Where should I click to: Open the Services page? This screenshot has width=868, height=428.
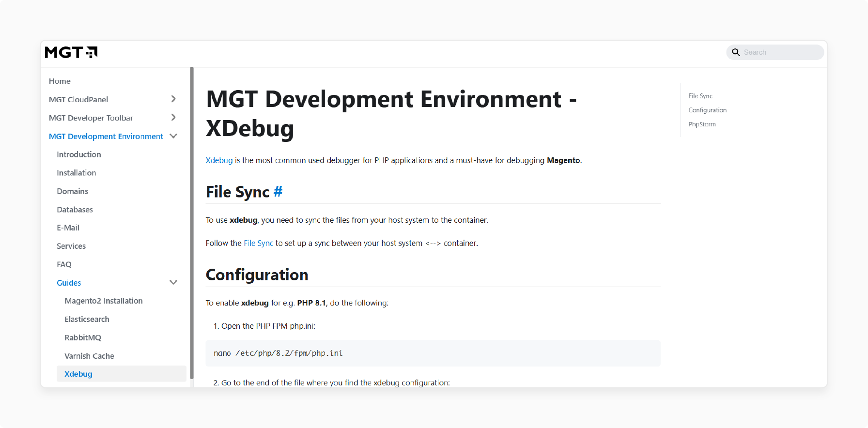coord(71,246)
